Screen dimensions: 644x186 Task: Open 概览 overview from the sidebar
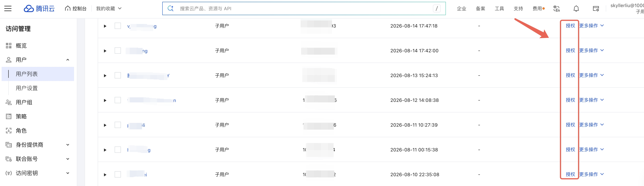(21, 46)
